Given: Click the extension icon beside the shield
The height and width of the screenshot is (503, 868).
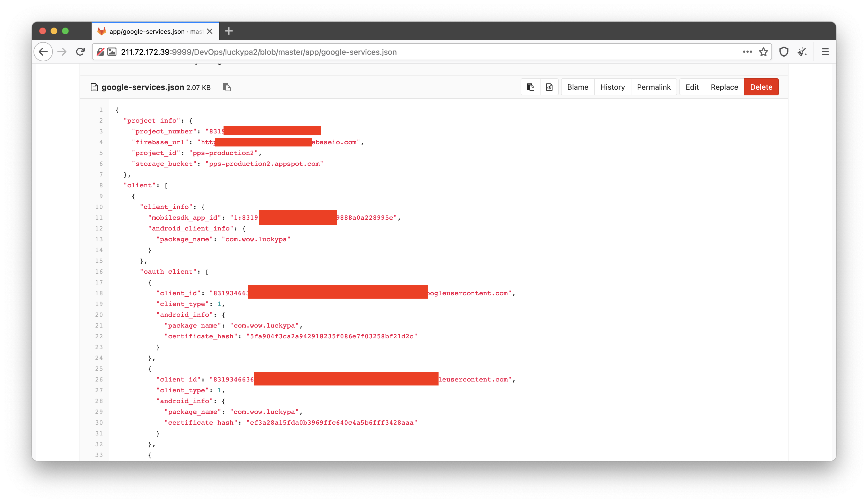Looking at the screenshot, I should [x=802, y=52].
